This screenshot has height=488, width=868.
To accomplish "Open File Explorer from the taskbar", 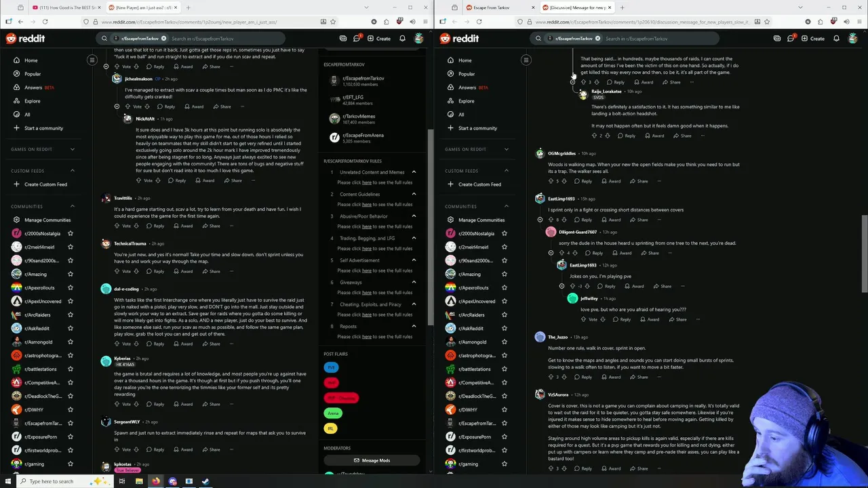I will [x=139, y=481].
